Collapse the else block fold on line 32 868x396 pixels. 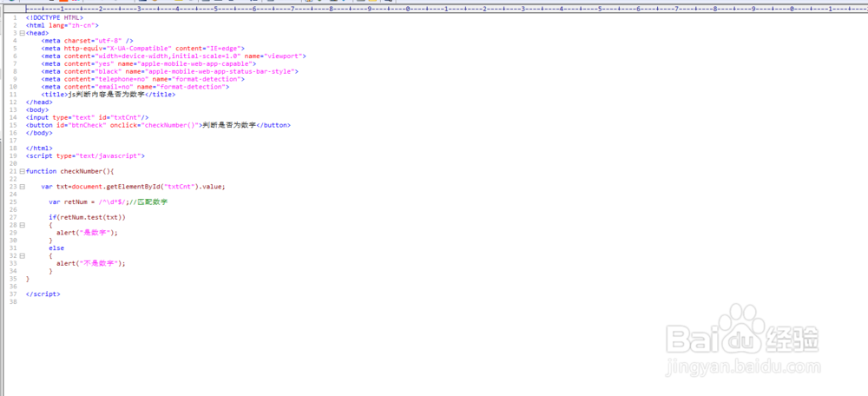tap(22, 256)
